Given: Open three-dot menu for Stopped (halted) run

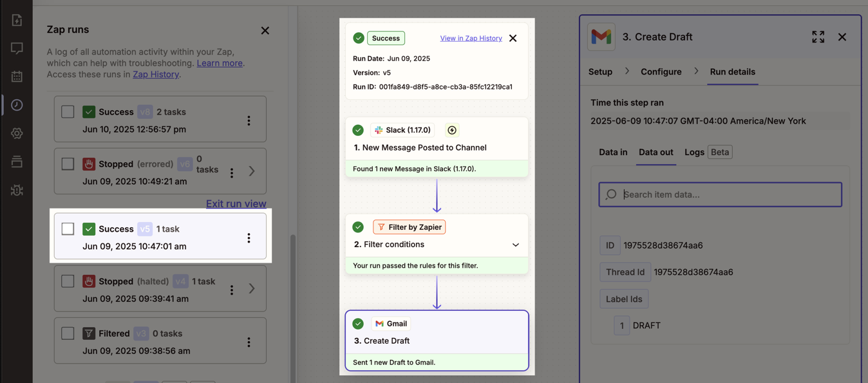Looking at the screenshot, I should pyautogui.click(x=232, y=289).
